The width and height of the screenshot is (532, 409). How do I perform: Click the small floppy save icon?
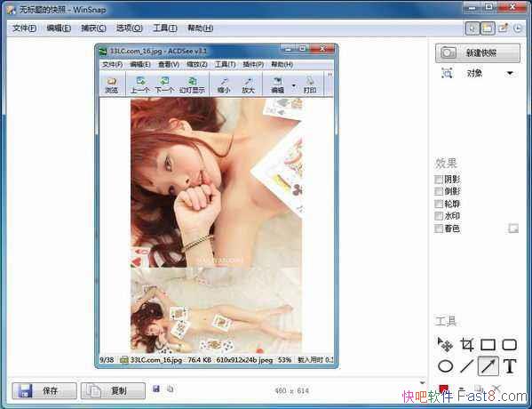[x=156, y=389]
